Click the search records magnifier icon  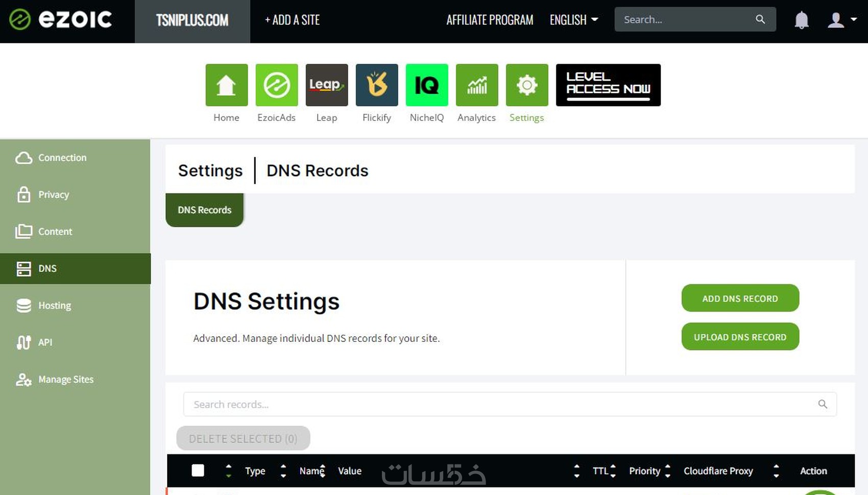coord(823,404)
